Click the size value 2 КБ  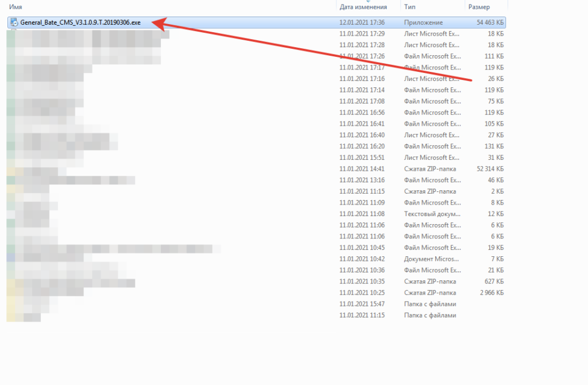[x=497, y=191]
